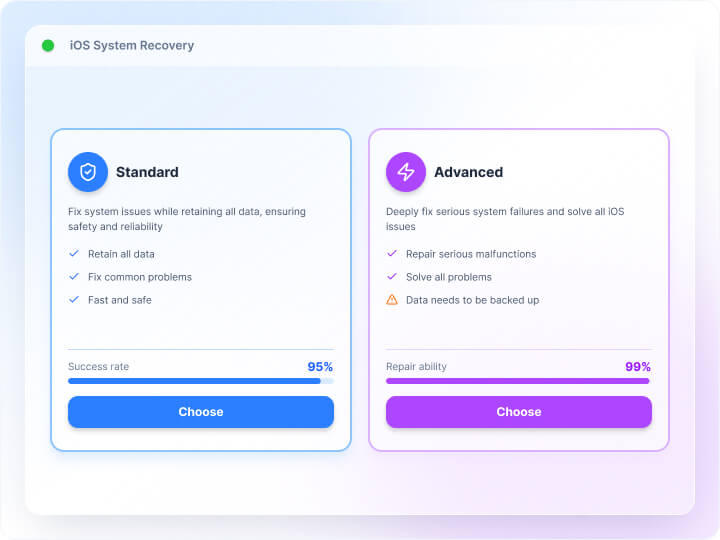Click the orange warning triangle icon
The image size is (720, 540).
point(392,300)
